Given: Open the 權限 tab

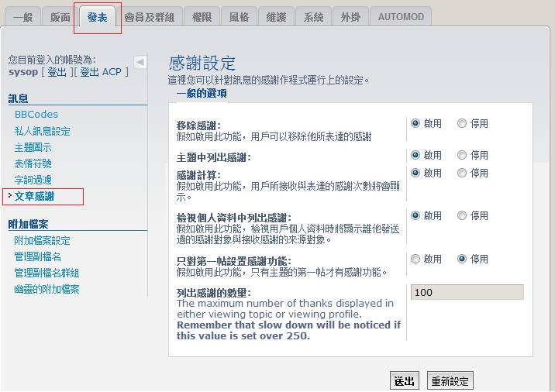Looking at the screenshot, I should coord(202,17).
